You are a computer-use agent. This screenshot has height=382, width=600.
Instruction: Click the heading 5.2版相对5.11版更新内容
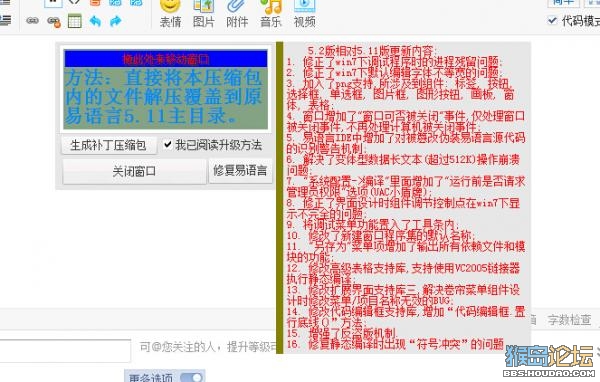pos(371,51)
